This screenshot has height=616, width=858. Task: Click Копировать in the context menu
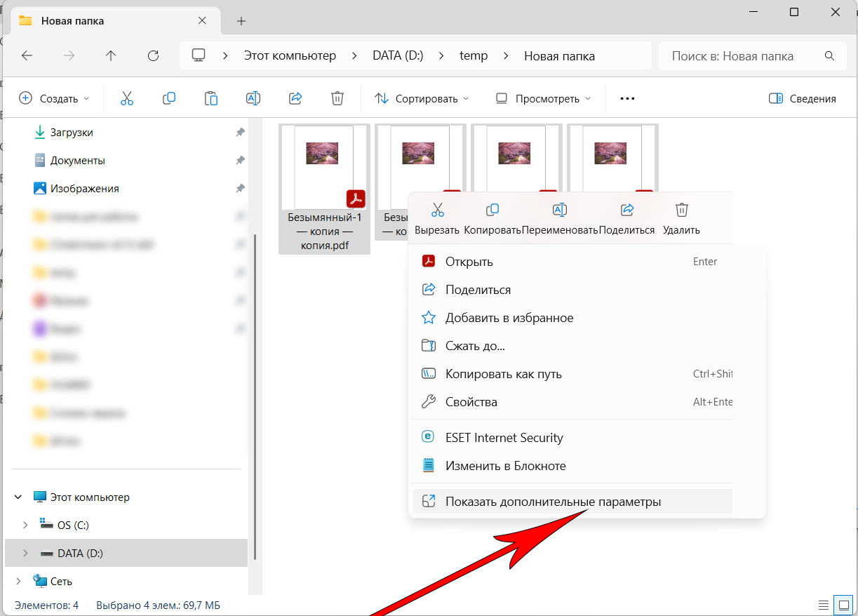pos(492,219)
